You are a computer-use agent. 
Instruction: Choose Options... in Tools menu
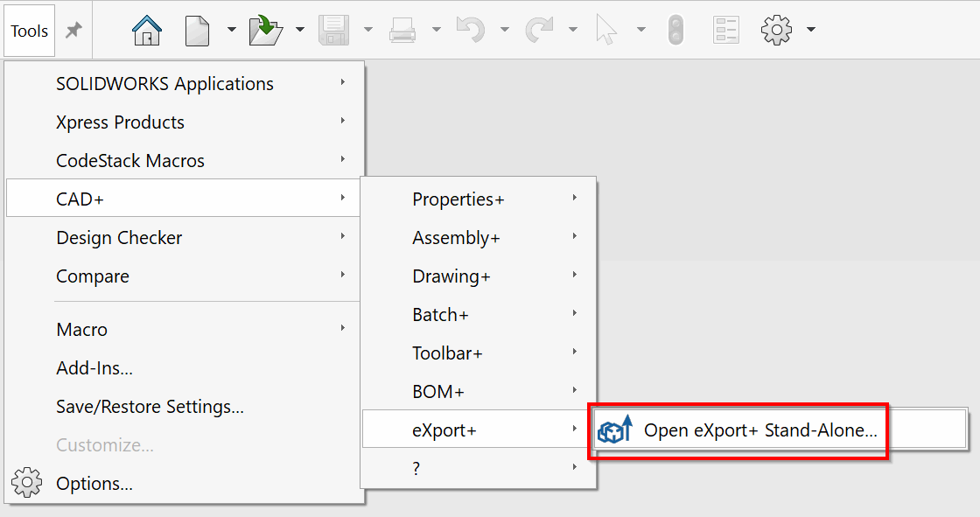point(185,483)
